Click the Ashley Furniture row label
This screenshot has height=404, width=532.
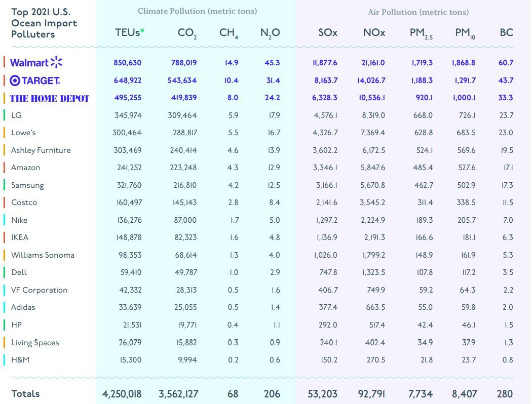click(x=41, y=150)
